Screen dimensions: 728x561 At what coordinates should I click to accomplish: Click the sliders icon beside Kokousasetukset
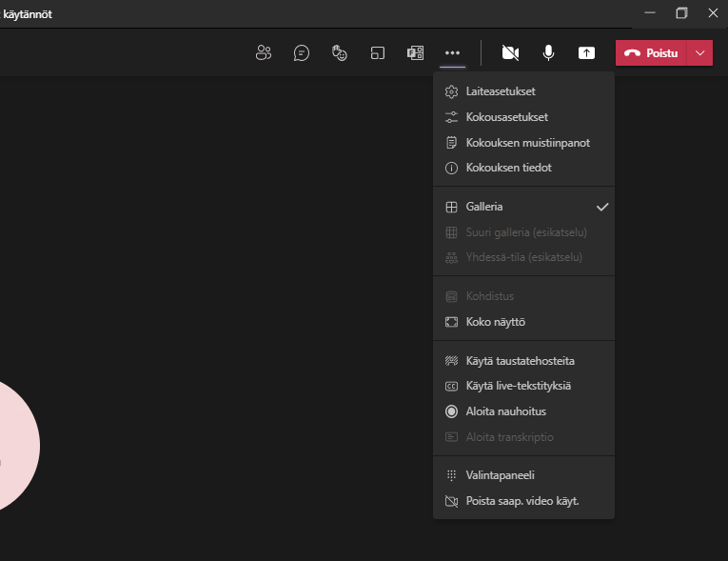(x=451, y=117)
